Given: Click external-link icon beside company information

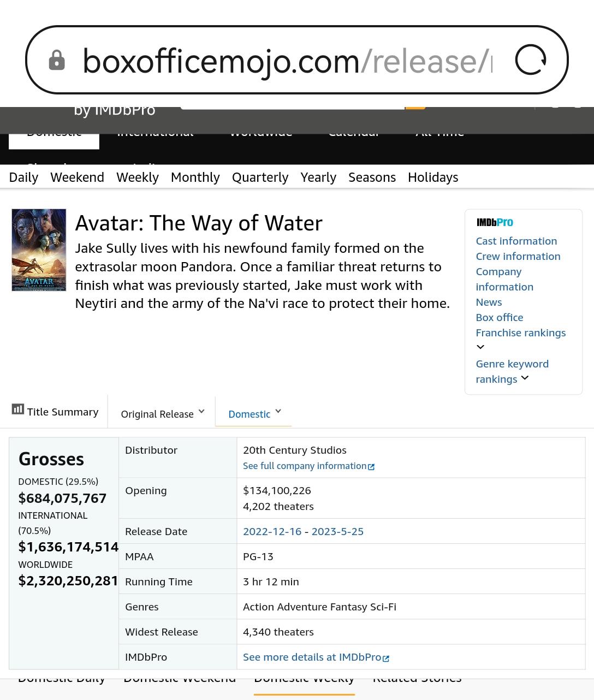Looking at the screenshot, I should pyautogui.click(x=371, y=466).
